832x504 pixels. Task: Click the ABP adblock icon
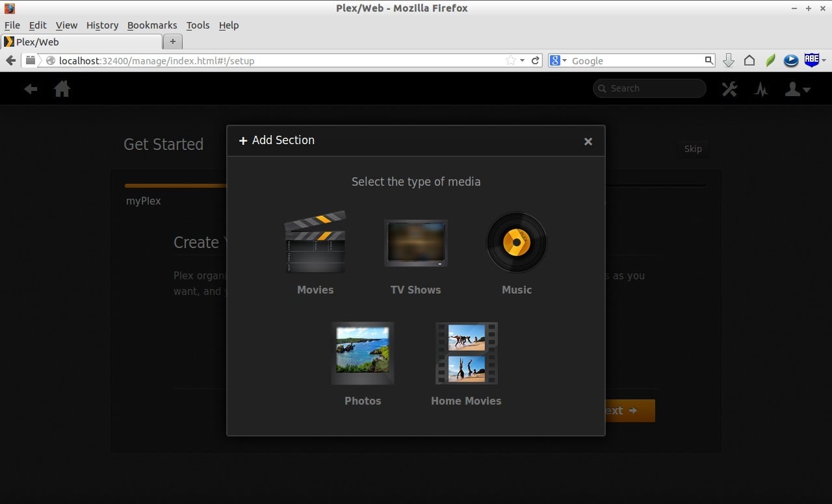tap(812, 60)
